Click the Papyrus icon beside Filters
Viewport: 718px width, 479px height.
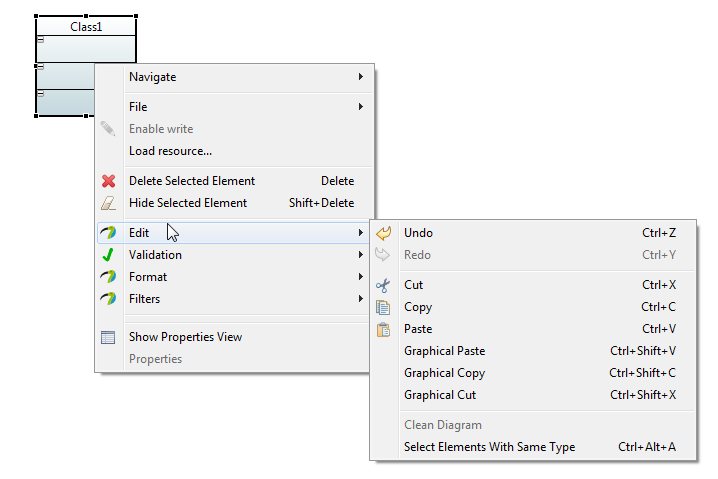click(x=108, y=299)
